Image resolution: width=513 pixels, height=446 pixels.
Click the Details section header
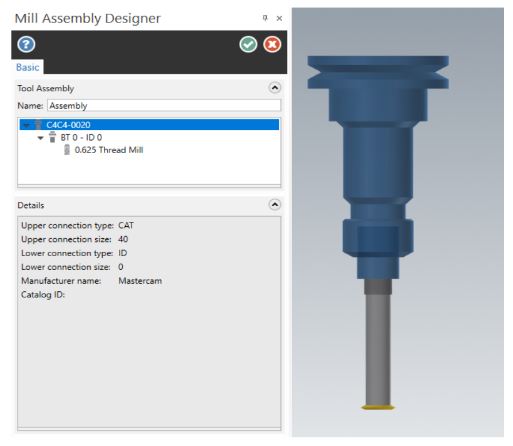(31, 205)
